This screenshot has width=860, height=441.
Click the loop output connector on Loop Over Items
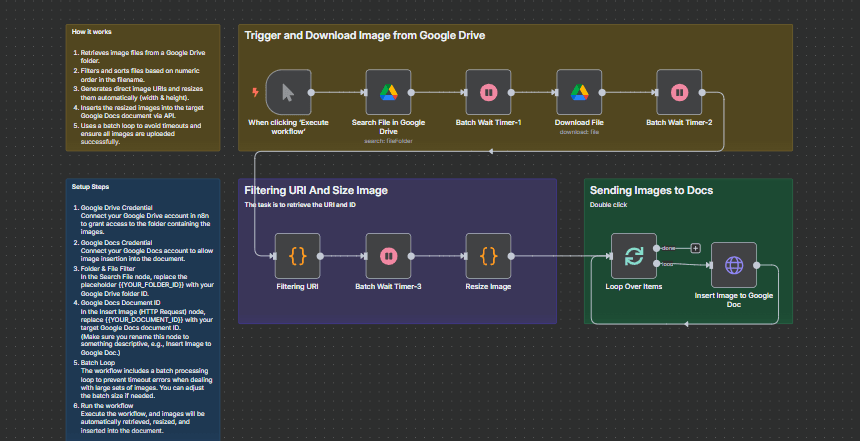[657, 264]
